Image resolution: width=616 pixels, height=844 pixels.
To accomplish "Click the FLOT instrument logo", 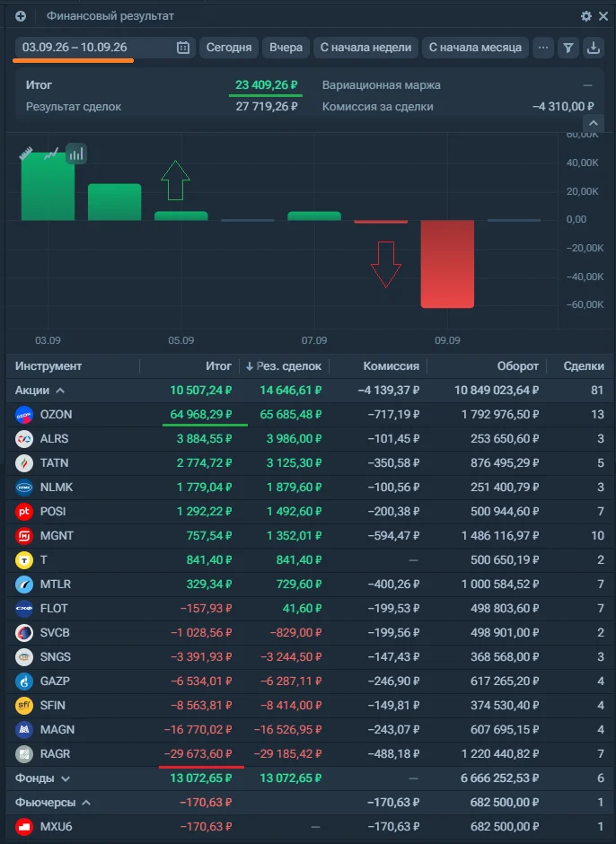I will point(24,608).
